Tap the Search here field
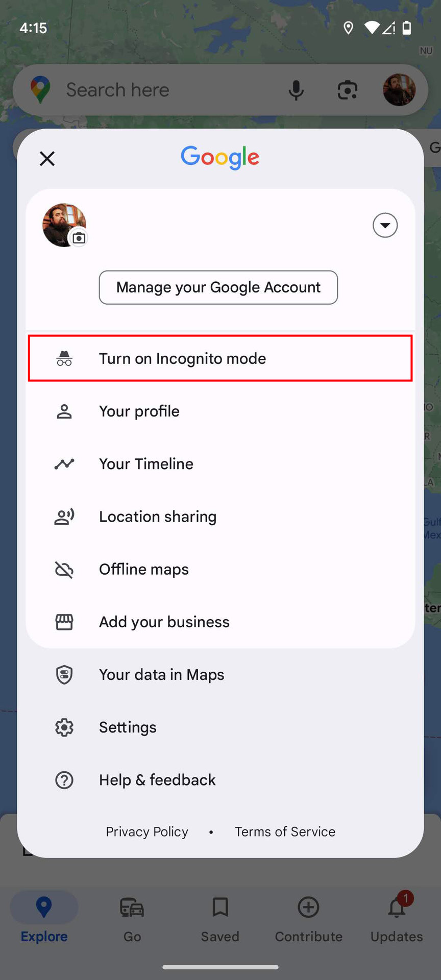This screenshot has height=980, width=441. pyautogui.click(x=153, y=90)
